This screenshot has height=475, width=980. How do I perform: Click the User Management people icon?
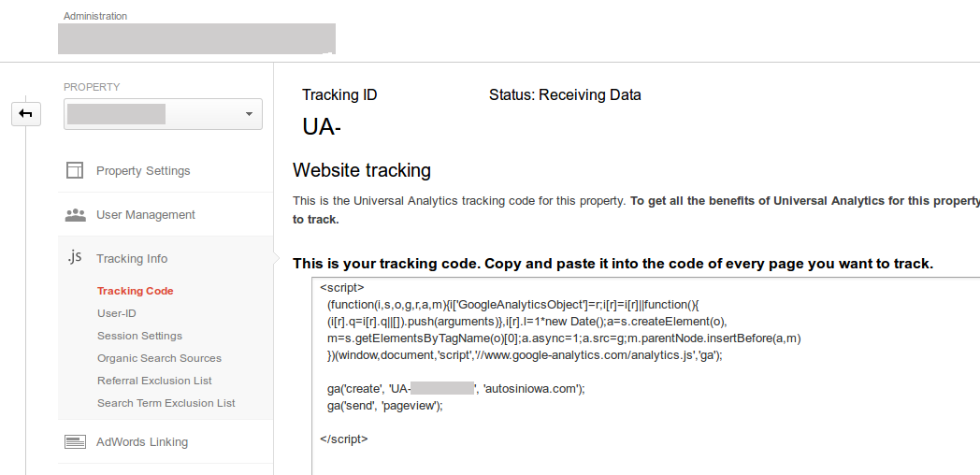point(75,215)
